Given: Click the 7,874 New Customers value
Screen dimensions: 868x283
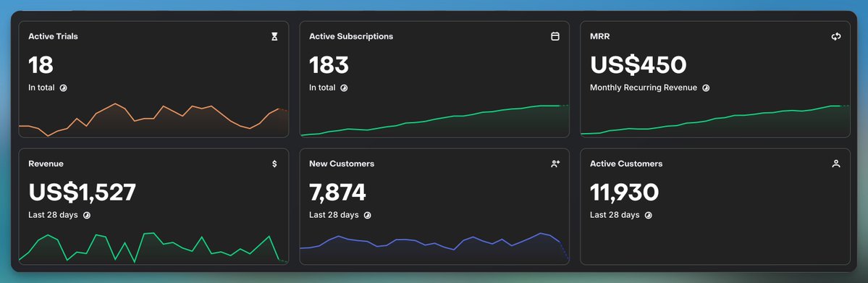Looking at the screenshot, I should (337, 193).
